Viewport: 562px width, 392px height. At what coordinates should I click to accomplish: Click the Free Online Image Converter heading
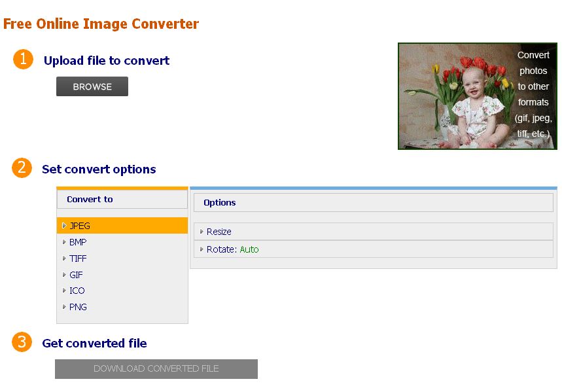pos(99,24)
